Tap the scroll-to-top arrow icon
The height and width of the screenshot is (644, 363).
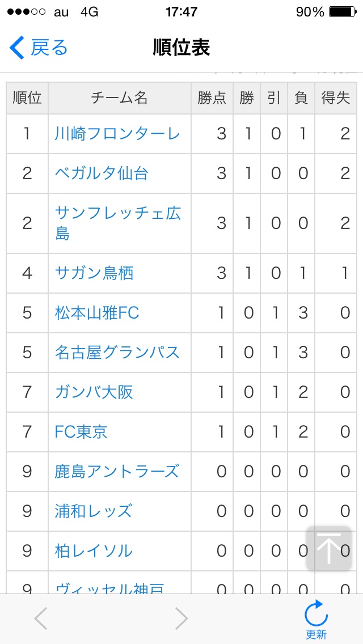(x=329, y=549)
